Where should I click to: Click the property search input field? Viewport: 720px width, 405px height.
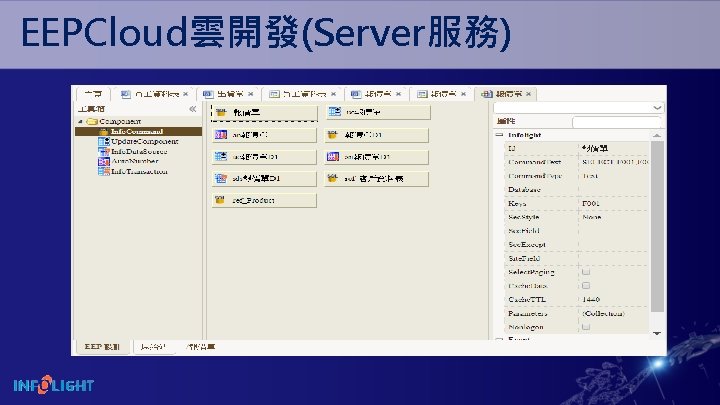(x=617, y=122)
